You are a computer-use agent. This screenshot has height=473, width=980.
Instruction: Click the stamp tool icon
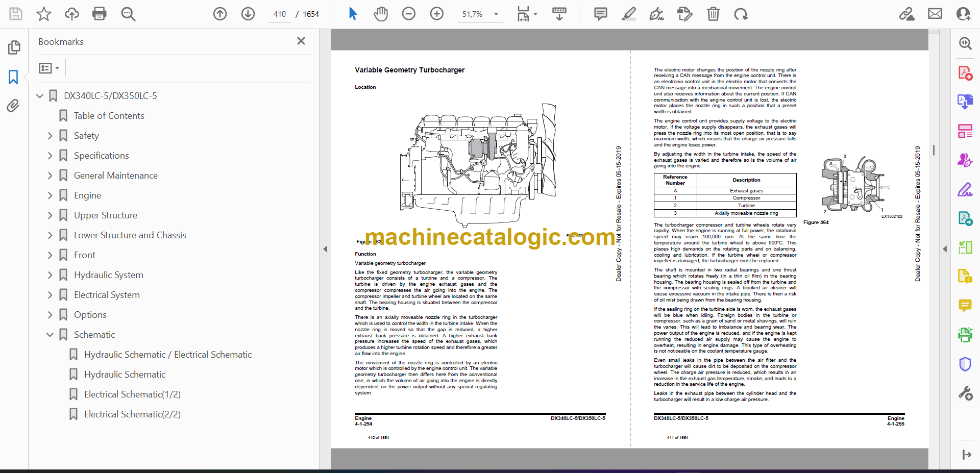685,14
